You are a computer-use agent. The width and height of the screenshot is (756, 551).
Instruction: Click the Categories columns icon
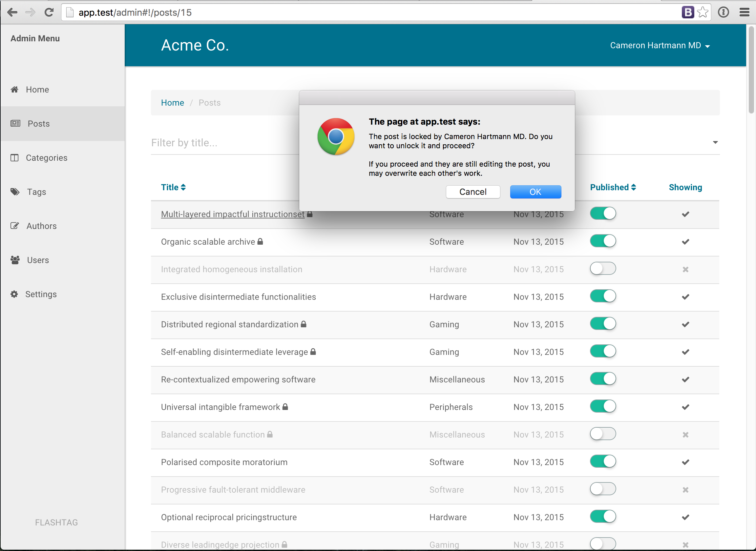(x=14, y=158)
